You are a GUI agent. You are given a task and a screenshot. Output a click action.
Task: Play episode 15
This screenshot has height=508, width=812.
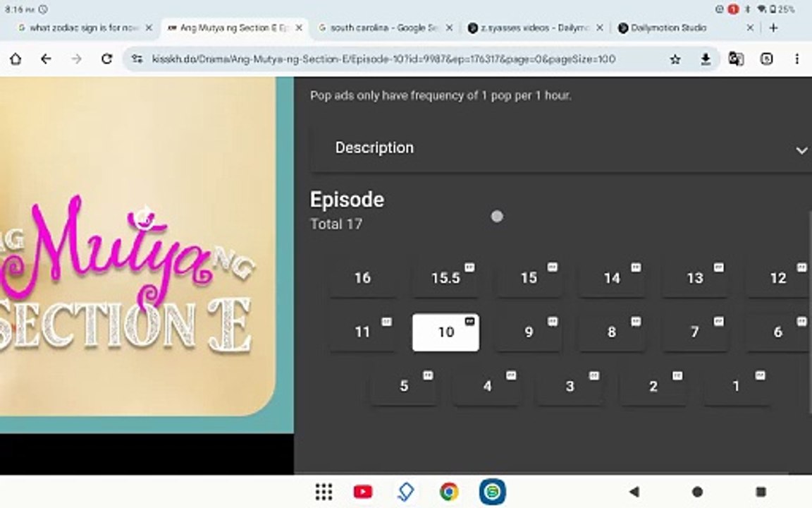[x=529, y=278]
